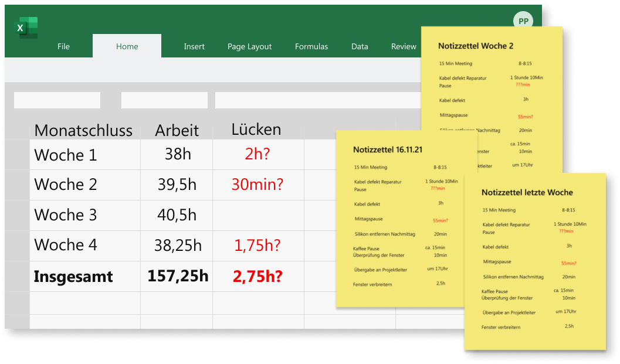Click Kaffee Pause in the 16.11.21 note

pos(366,249)
